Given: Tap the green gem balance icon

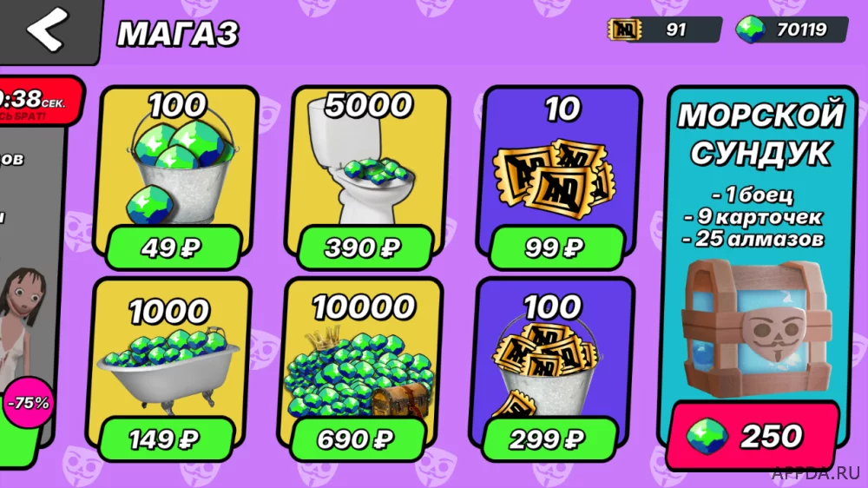Looking at the screenshot, I should pyautogui.click(x=750, y=30).
